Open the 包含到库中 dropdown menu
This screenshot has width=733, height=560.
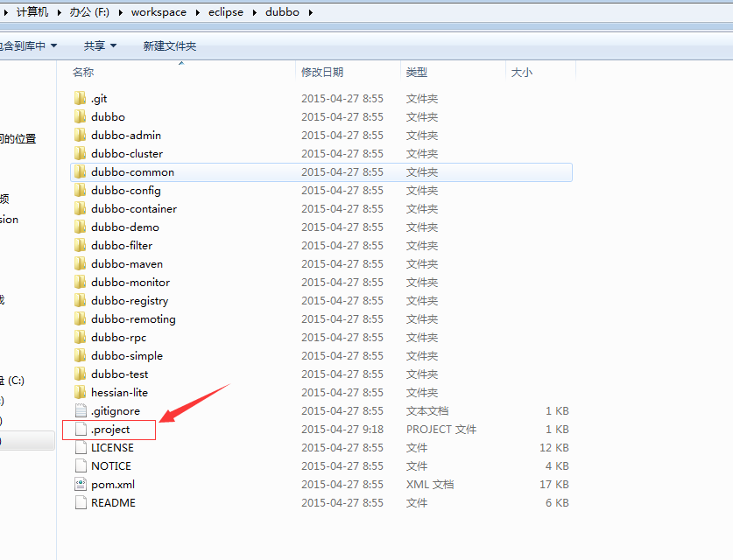(28, 45)
